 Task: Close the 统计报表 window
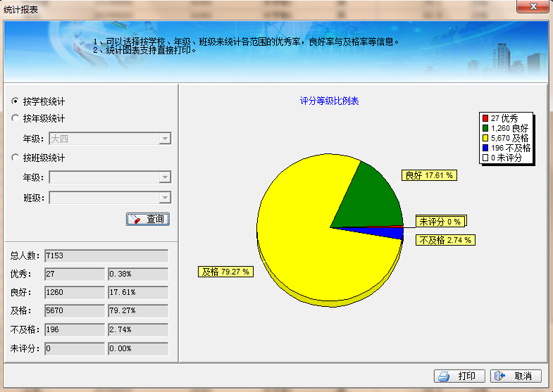(x=533, y=6)
